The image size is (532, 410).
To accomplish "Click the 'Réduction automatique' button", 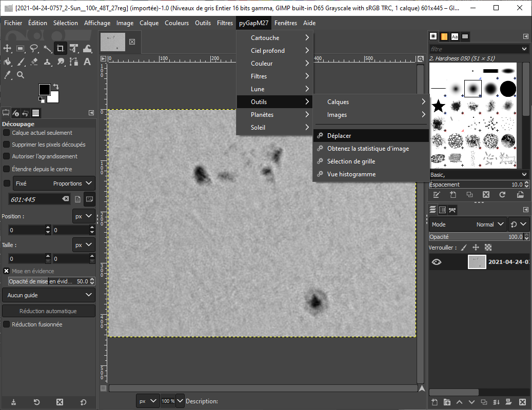I will point(48,311).
